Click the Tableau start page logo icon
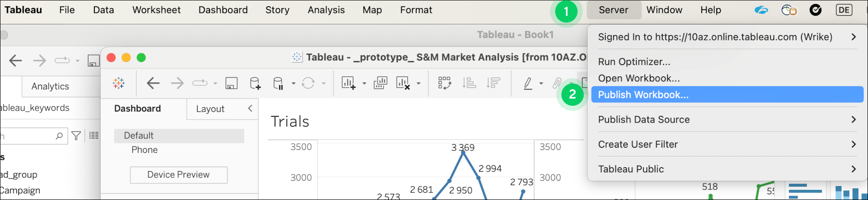The image size is (868, 200). (118, 83)
